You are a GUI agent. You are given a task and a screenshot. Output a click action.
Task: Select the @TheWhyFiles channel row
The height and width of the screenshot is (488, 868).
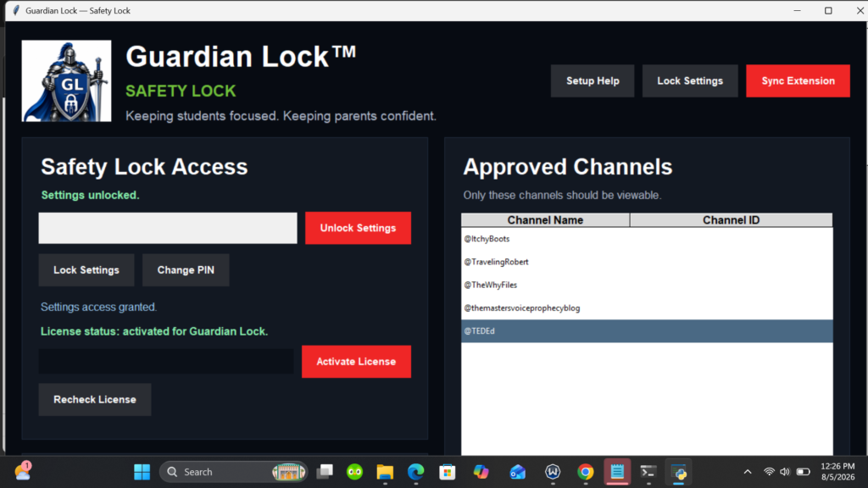click(647, 285)
